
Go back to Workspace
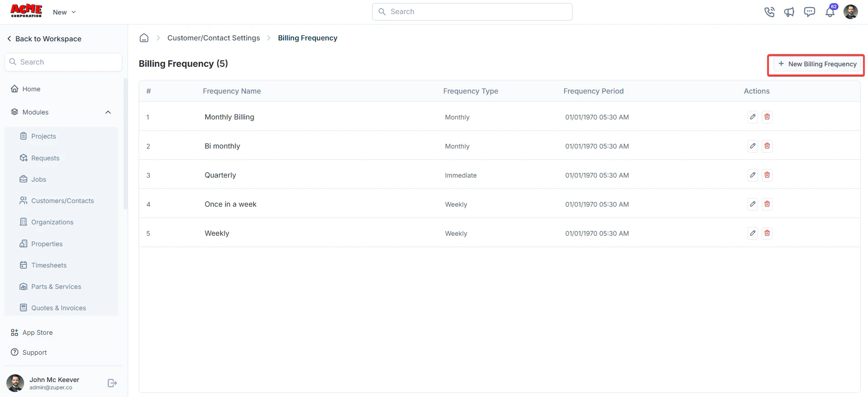[x=44, y=39]
